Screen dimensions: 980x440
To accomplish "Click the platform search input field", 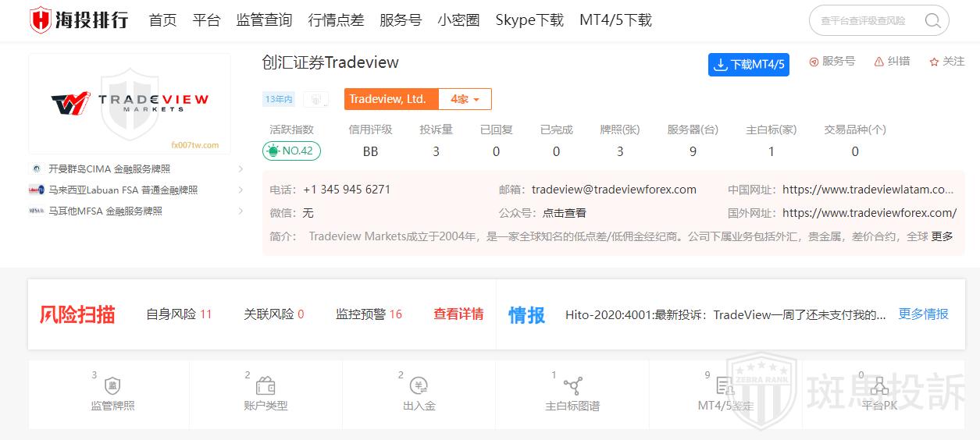I will tap(867, 21).
